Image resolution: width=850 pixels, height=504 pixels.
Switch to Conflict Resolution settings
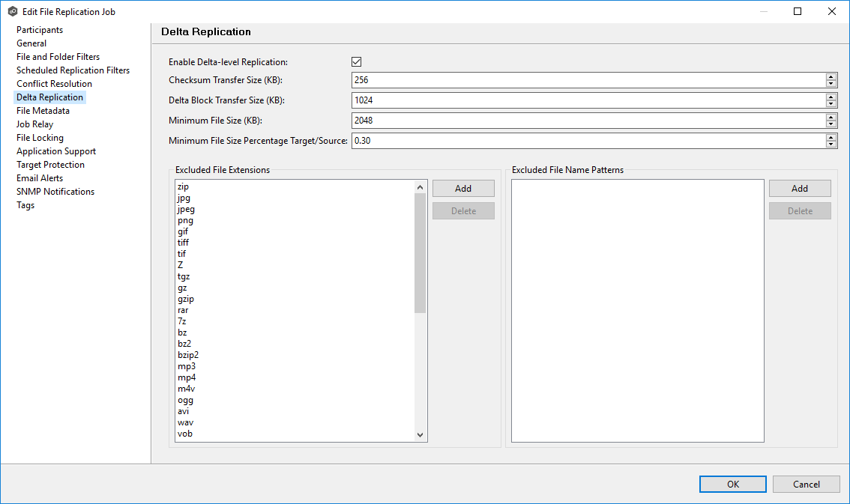pos(54,84)
